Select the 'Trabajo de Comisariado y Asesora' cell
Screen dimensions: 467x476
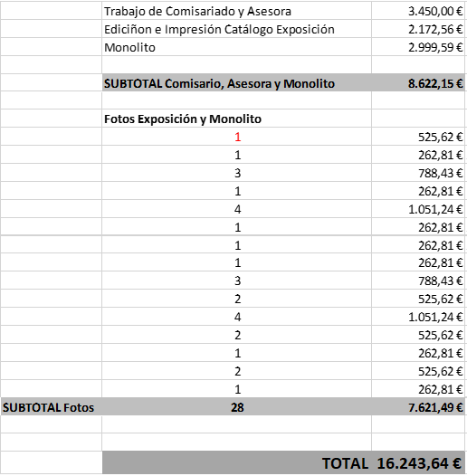(x=236, y=11)
